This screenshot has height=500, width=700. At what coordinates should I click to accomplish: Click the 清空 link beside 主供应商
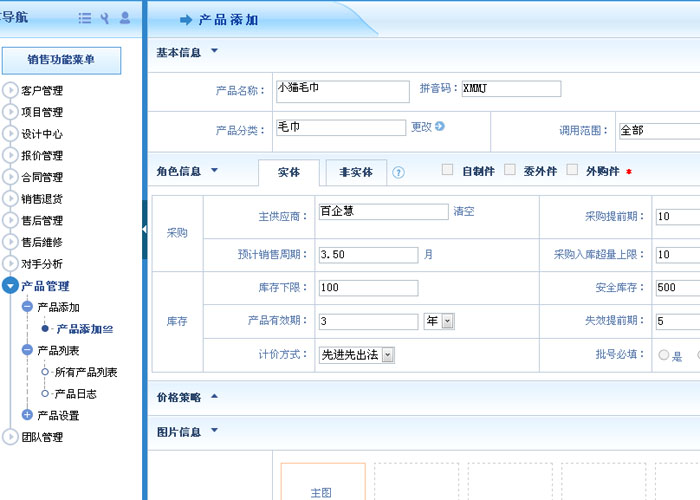coord(464,212)
